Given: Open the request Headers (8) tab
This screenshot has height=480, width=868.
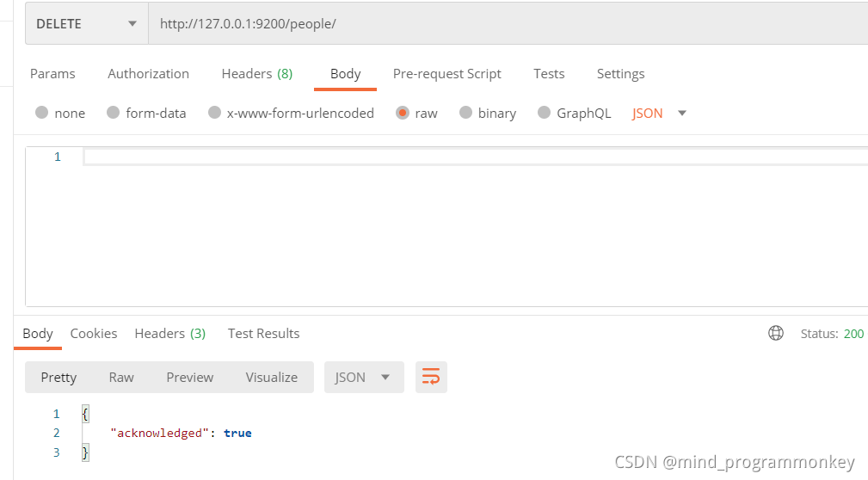Looking at the screenshot, I should pos(257,74).
